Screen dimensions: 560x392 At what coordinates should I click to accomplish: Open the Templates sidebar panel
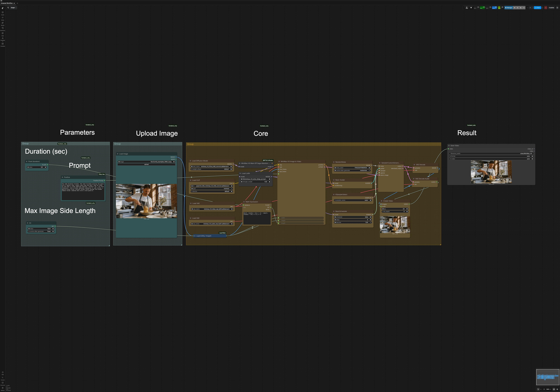[3, 44]
